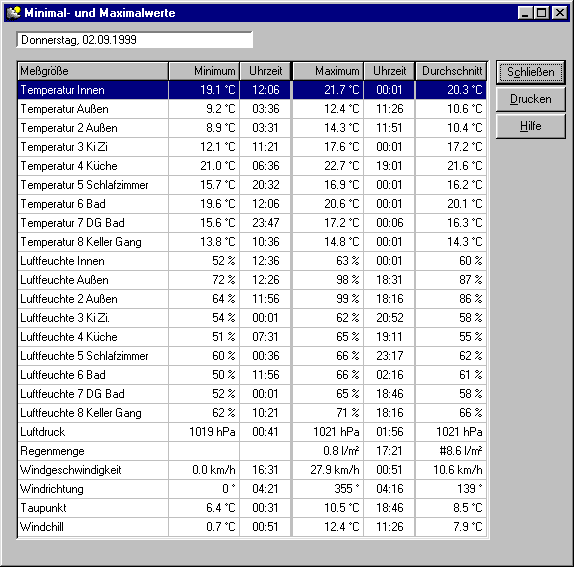Click the Schließen button
Image resolution: width=574 pixels, height=567 pixels.
pos(530,72)
